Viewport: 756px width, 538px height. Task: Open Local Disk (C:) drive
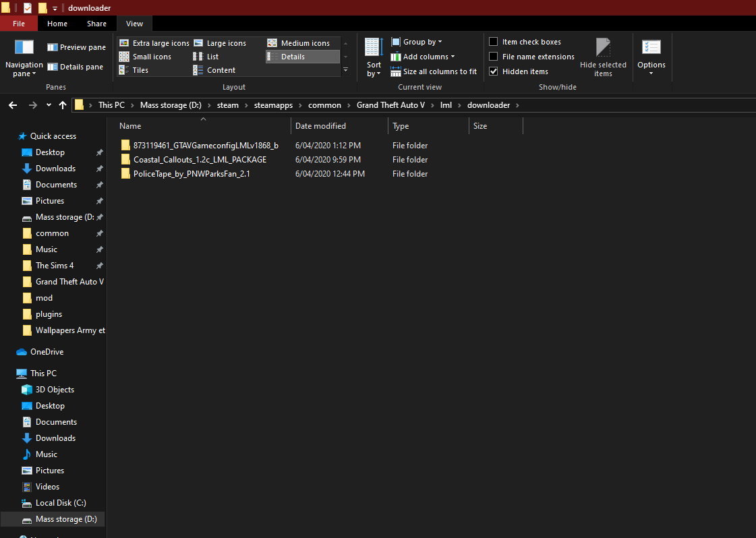pyautogui.click(x=60, y=503)
